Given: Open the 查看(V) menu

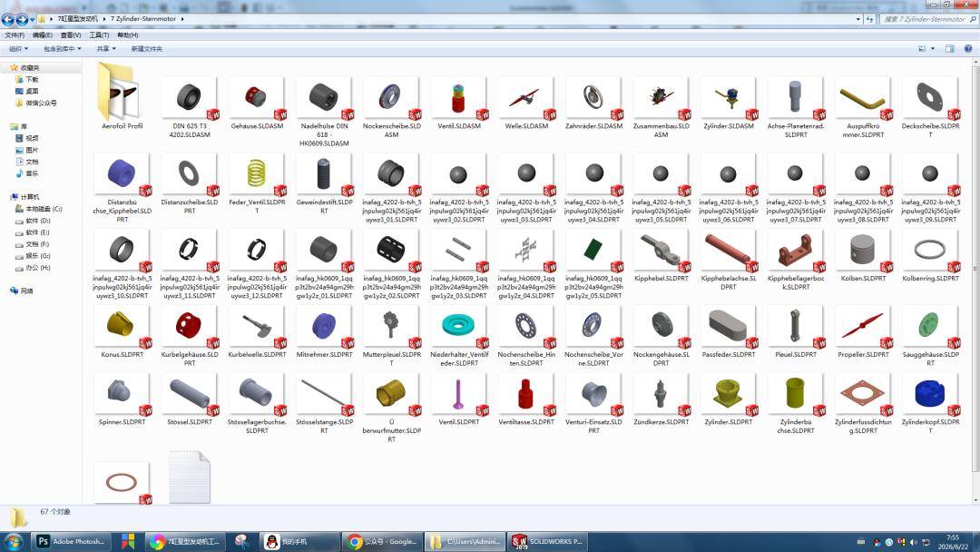Looking at the screenshot, I should 71,35.
